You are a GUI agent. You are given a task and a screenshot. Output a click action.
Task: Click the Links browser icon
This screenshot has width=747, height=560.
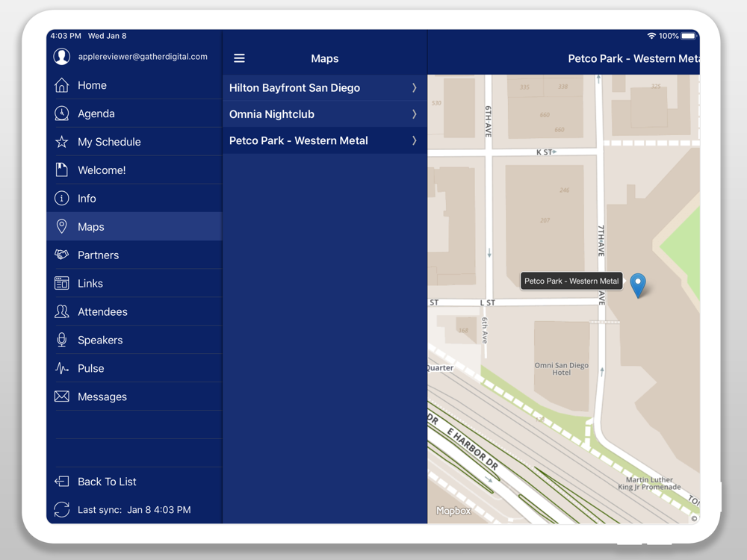click(61, 283)
